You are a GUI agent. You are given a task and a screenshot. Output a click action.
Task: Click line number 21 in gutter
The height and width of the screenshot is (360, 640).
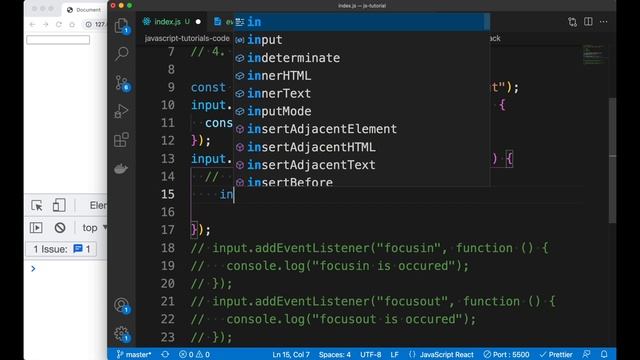pos(168,301)
